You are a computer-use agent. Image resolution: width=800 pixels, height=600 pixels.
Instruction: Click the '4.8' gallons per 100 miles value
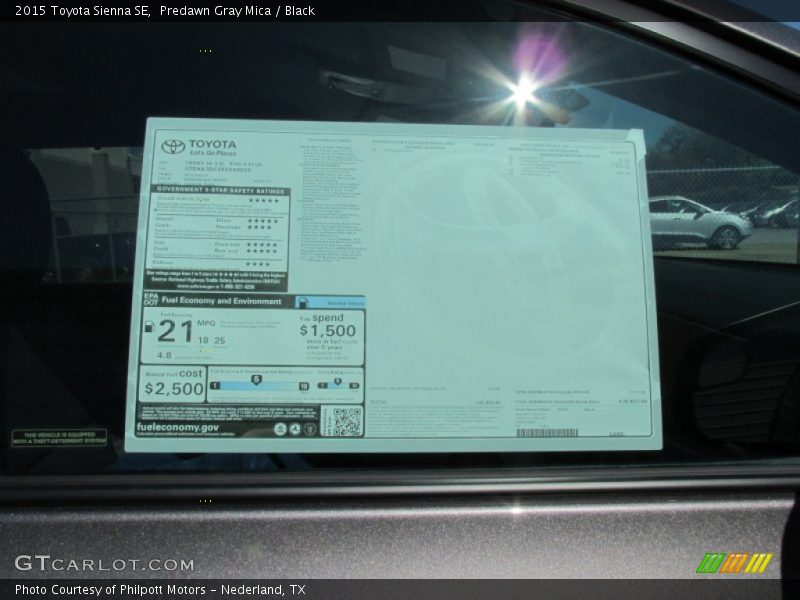click(x=164, y=355)
